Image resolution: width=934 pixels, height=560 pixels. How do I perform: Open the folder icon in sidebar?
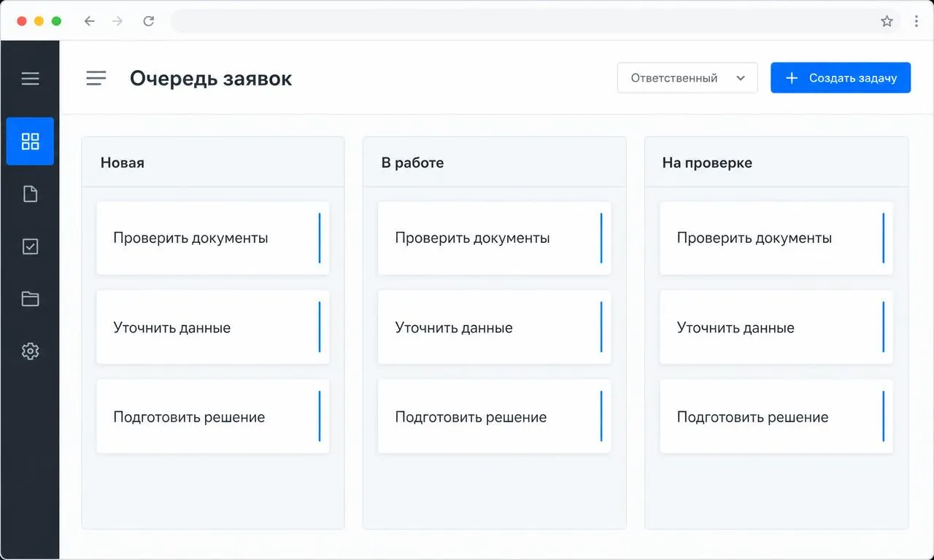pos(30,299)
